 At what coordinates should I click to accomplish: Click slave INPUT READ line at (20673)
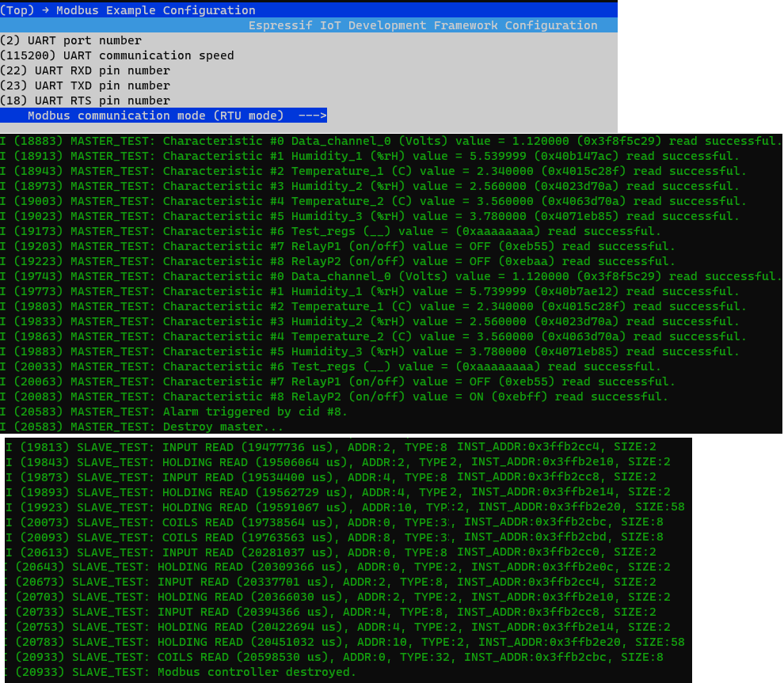(x=331, y=582)
